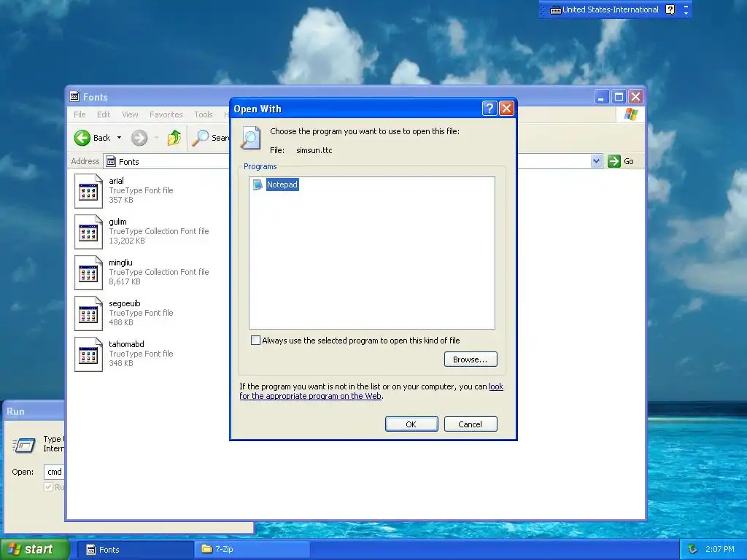Close the Open With dialog

tap(506, 109)
